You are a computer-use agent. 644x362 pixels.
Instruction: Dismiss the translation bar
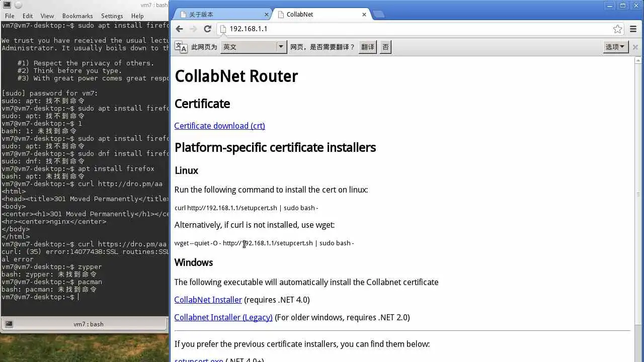coord(635,47)
